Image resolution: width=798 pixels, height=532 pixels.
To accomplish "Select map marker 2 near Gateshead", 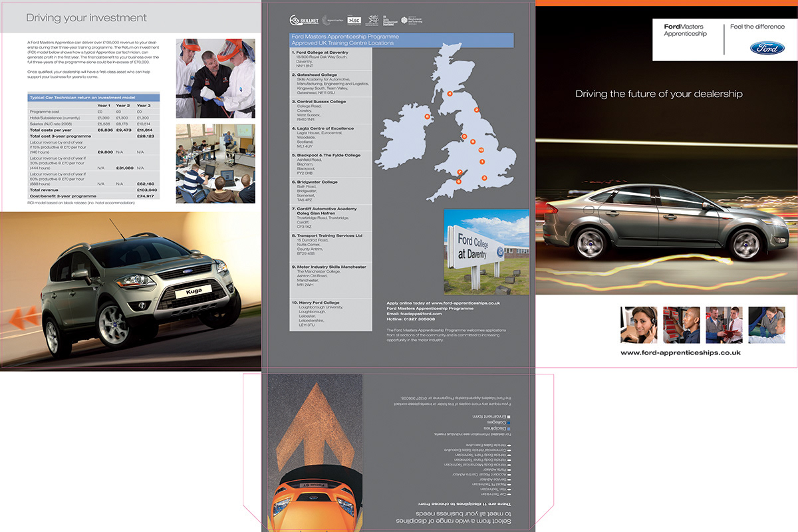I will [476, 109].
